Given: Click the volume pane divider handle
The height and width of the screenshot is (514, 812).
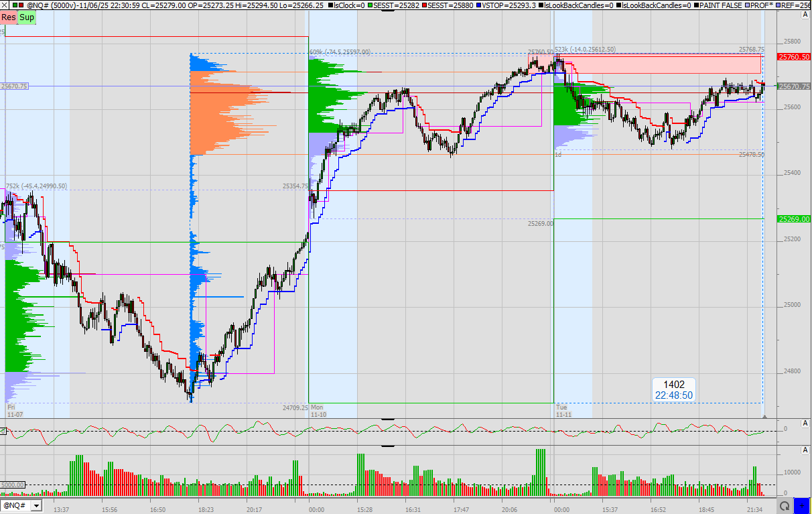Looking at the screenshot, I should pos(387,446).
